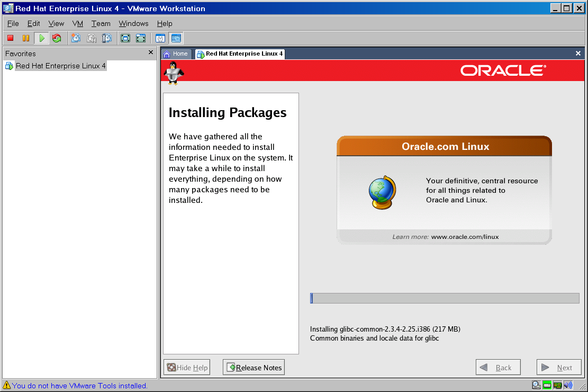The width and height of the screenshot is (588, 392).
Task: Close the Red Hat Enterprise Linux 4 tab
Action: coord(578,54)
